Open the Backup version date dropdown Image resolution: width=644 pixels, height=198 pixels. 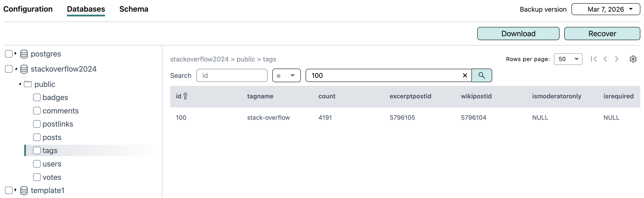pos(606,9)
